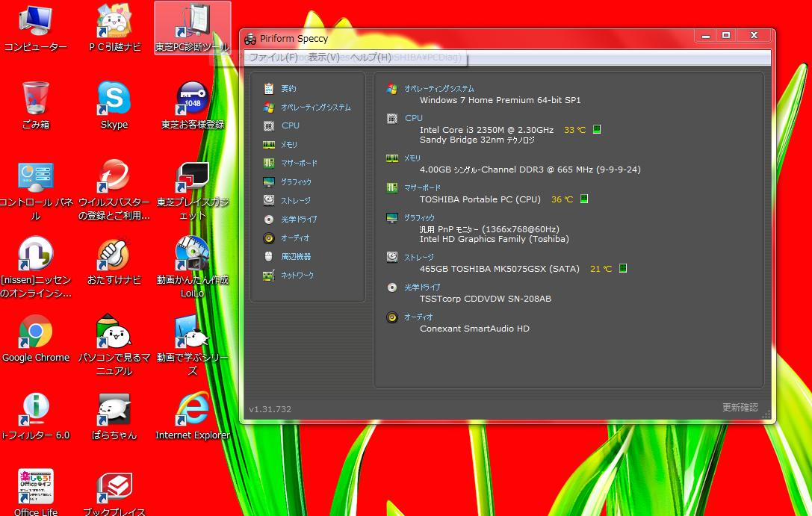Open the ウイルスバスター registration shortcut
The image size is (812, 516).
(114, 190)
